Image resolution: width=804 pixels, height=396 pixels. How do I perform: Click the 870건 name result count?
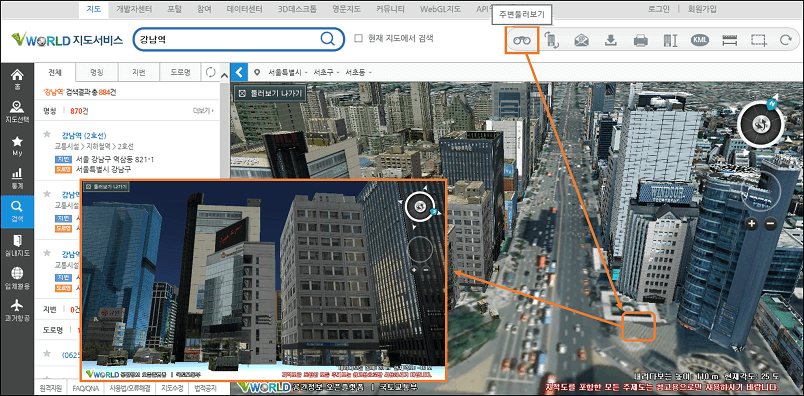(79, 110)
